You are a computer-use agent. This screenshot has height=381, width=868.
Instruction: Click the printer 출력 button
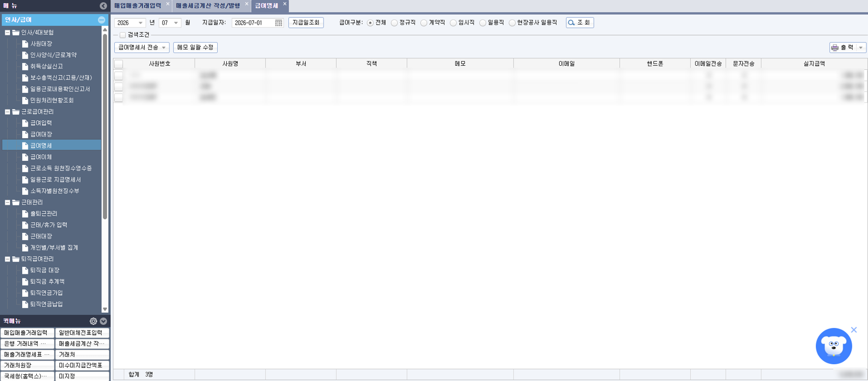pos(843,47)
